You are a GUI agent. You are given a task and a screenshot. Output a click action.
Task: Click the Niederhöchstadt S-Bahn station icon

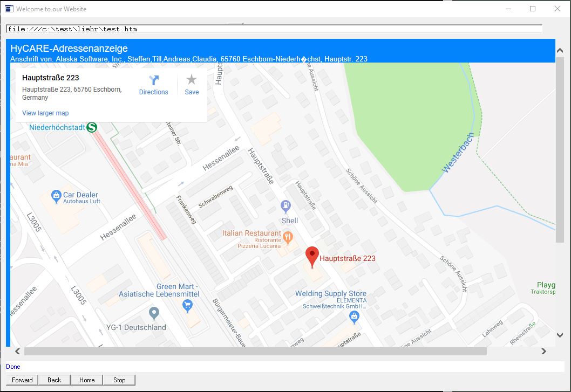[92, 127]
